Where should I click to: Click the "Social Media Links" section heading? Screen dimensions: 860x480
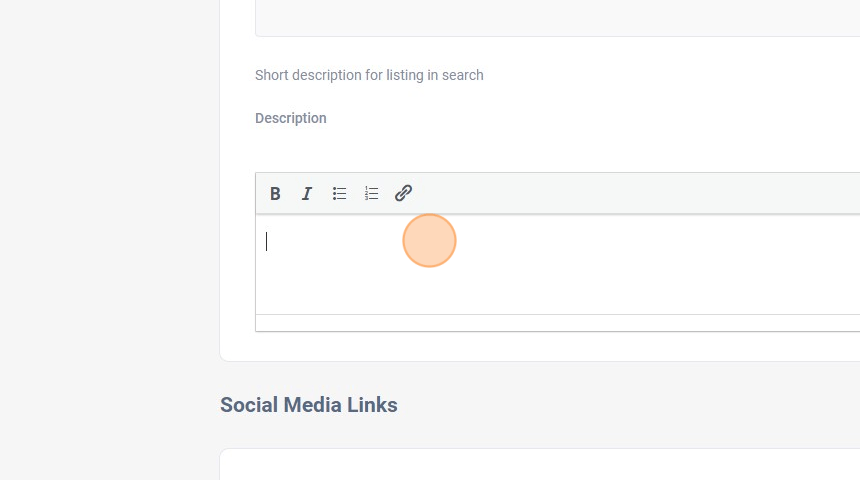tap(309, 405)
